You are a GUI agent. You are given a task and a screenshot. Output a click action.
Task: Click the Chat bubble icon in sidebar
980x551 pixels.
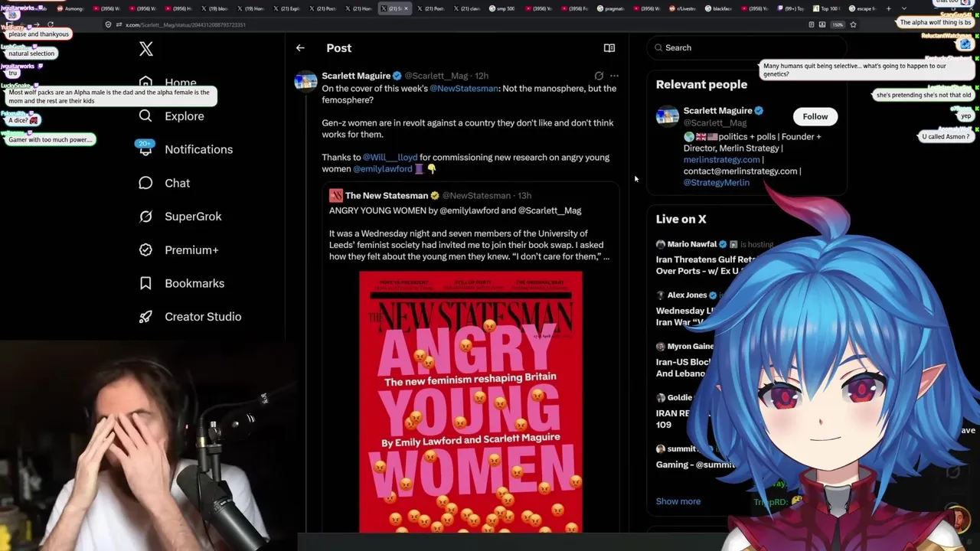[x=145, y=183]
